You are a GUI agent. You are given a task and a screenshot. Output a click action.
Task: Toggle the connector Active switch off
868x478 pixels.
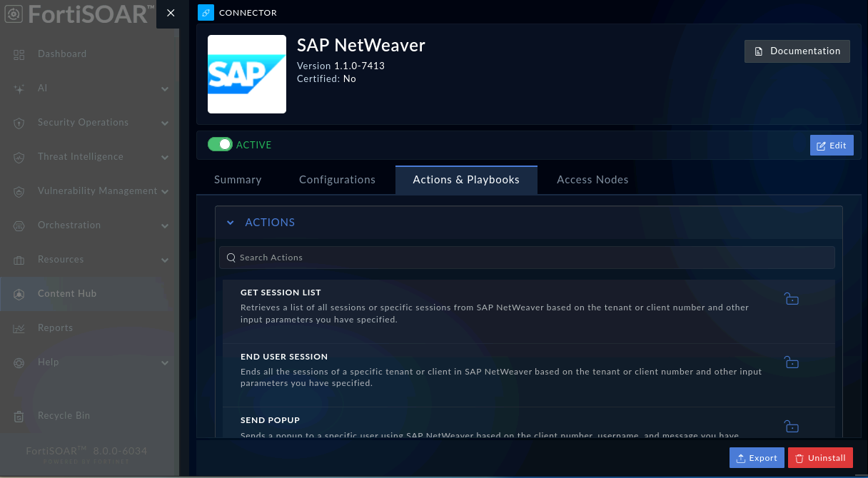[x=220, y=145]
